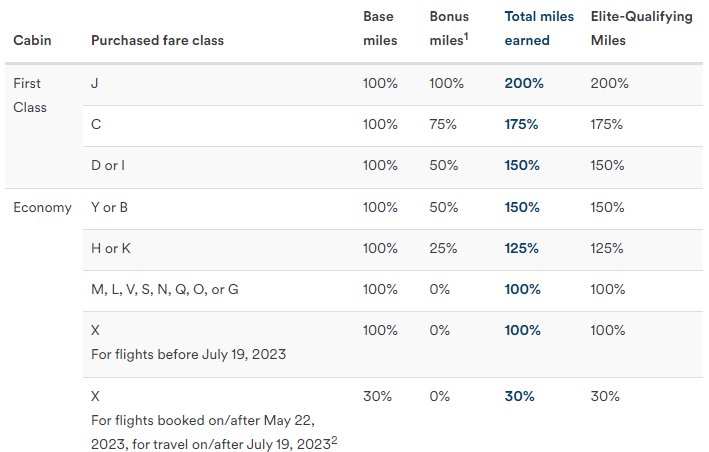Image resolution: width=709 pixels, height=452 pixels.
Task: Click the Purchased fare class header
Action: pos(157,40)
